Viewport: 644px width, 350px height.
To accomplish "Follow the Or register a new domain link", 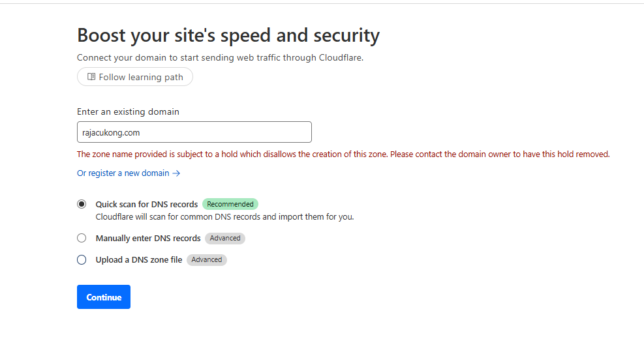I will 129,173.
